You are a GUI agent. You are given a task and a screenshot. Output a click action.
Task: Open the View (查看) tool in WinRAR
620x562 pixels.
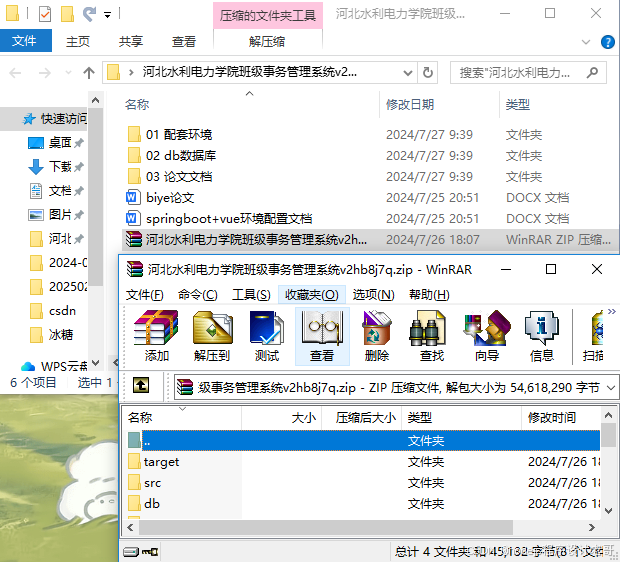(322, 336)
